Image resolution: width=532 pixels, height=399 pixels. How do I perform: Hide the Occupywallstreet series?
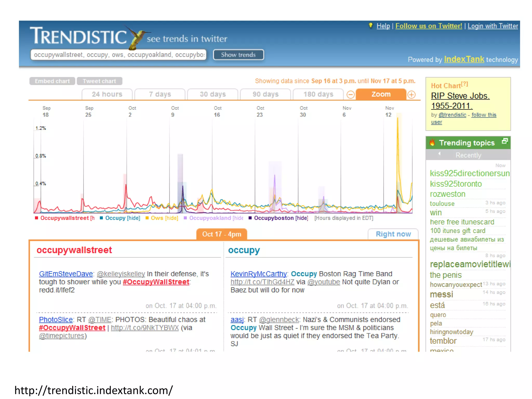92,218
